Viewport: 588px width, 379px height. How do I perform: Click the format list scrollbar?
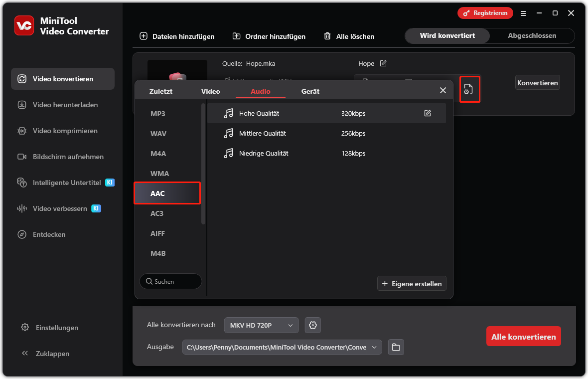point(203,164)
